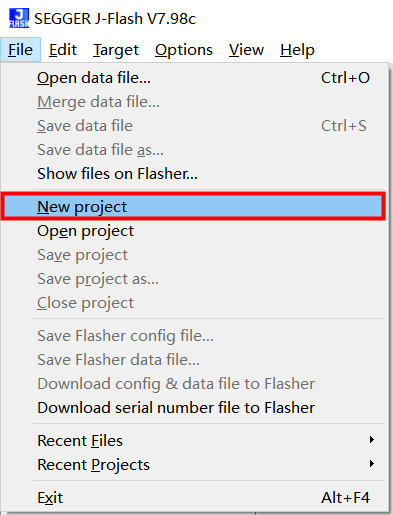
Task: Open the File menu
Action: click(x=20, y=50)
